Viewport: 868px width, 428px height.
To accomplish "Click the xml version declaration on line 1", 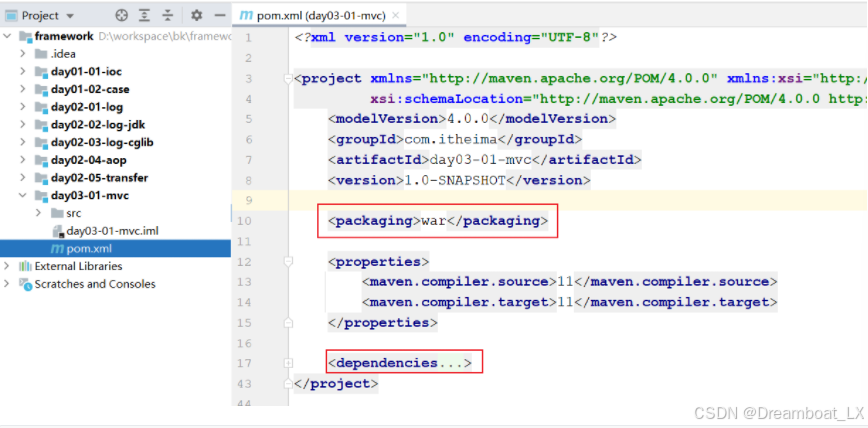I will (456, 38).
